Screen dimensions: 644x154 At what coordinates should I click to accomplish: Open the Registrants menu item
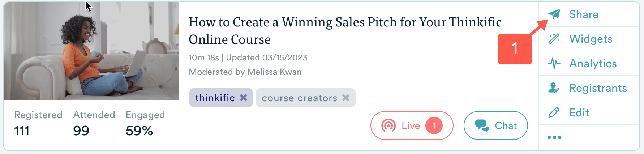click(x=598, y=88)
